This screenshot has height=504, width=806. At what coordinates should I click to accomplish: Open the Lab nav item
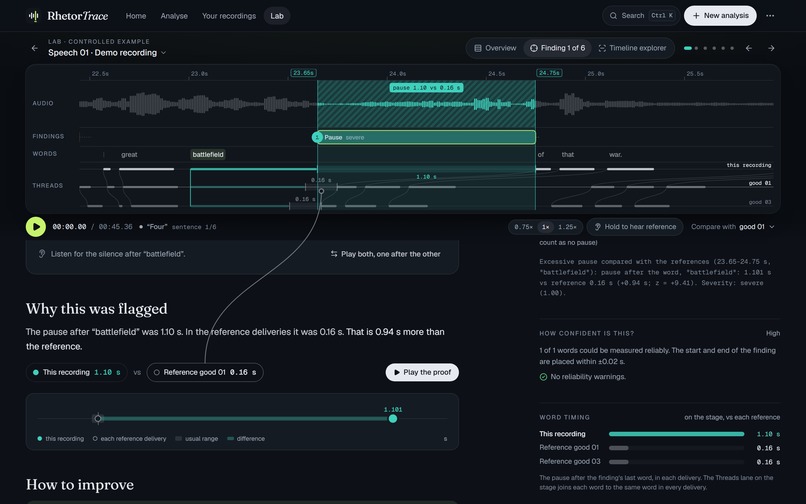(x=277, y=16)
